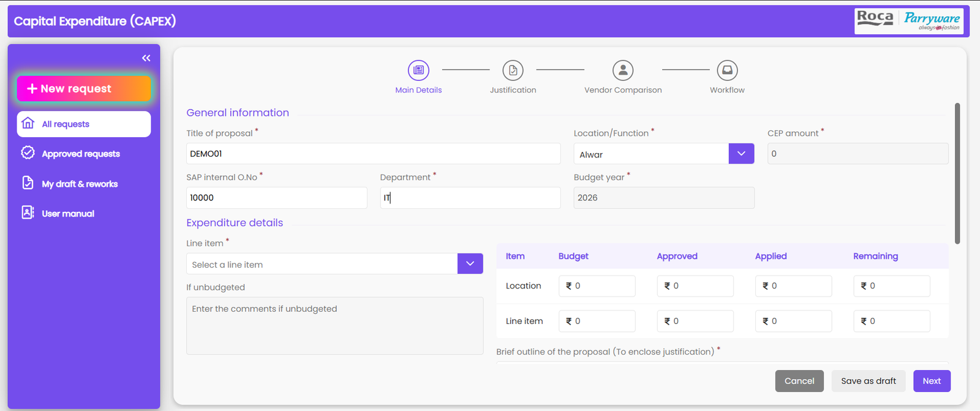Switch to the Main Details step label

pyautogui.click(x=418, y=90)
